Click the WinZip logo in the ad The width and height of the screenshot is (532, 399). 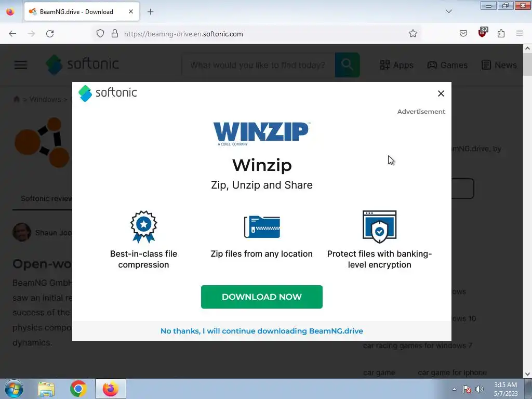coord(261,134)
